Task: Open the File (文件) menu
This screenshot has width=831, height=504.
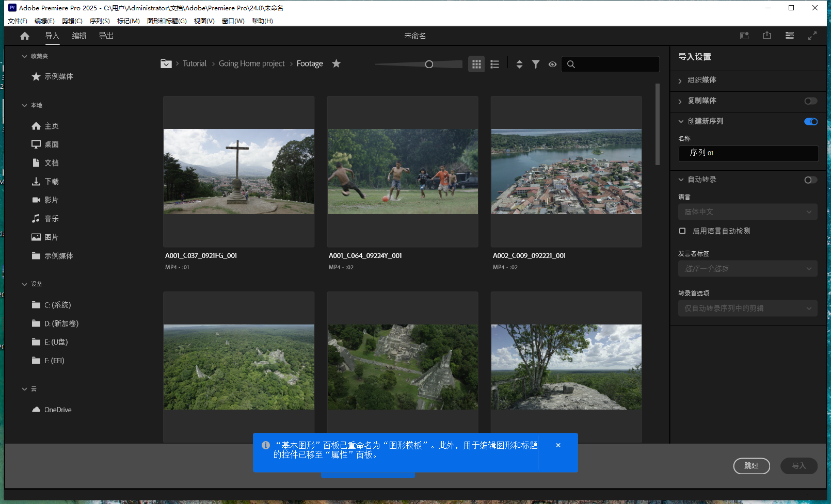Action: point(17,21)
